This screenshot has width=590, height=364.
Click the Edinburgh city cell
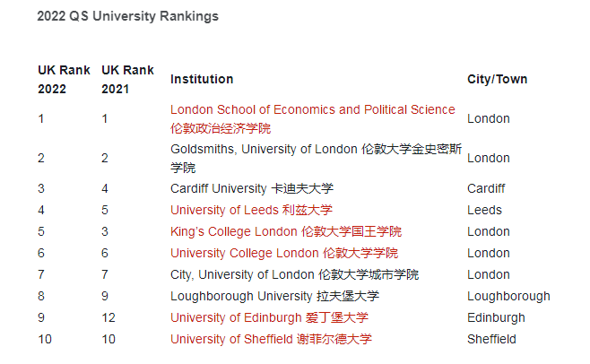(x=496, y=318)
